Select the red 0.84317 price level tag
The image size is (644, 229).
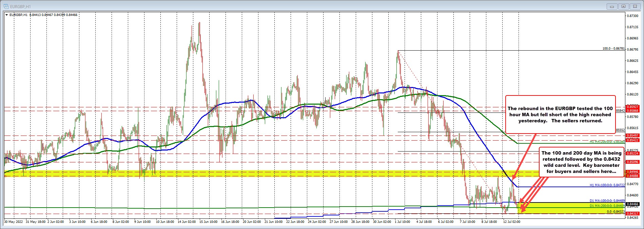632,213
